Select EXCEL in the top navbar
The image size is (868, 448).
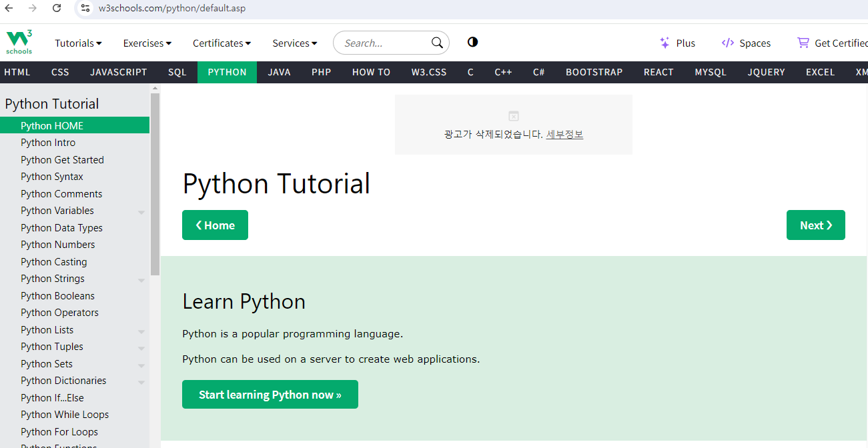(821, 72)
